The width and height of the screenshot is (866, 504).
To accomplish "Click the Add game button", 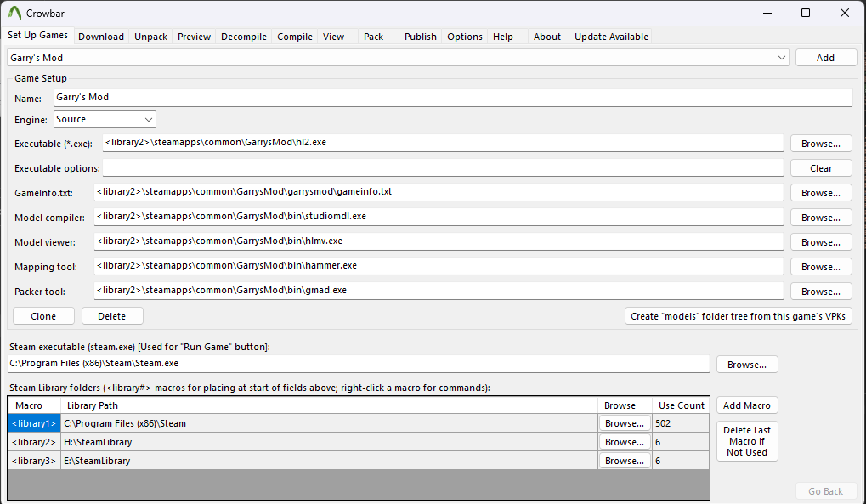I will pyautogui.click(x=826, y=58).
